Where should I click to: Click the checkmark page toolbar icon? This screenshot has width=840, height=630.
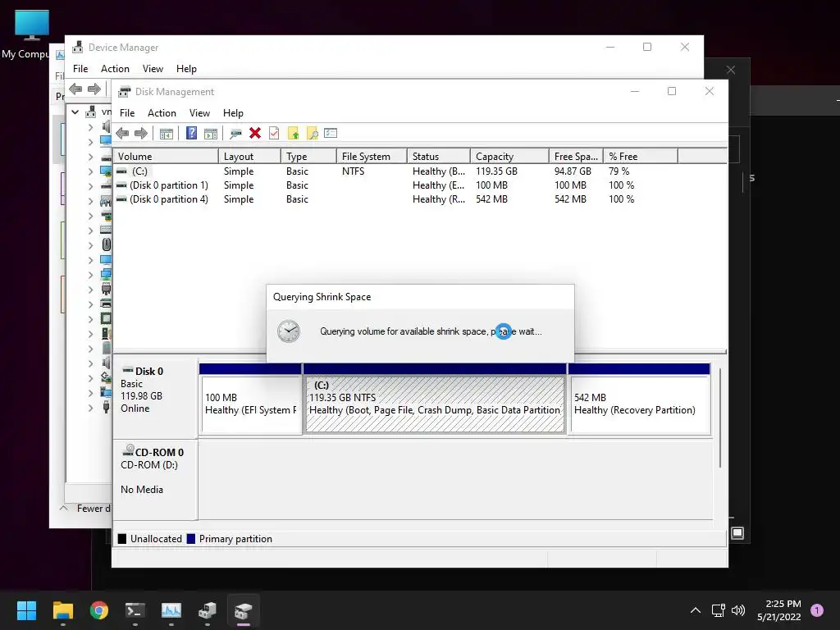point(274,133)
